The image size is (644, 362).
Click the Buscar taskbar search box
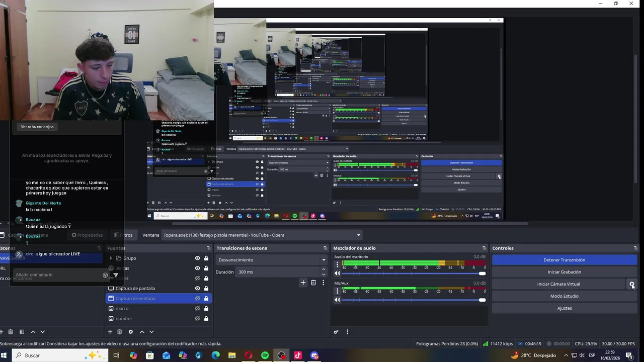coord(60,355)
